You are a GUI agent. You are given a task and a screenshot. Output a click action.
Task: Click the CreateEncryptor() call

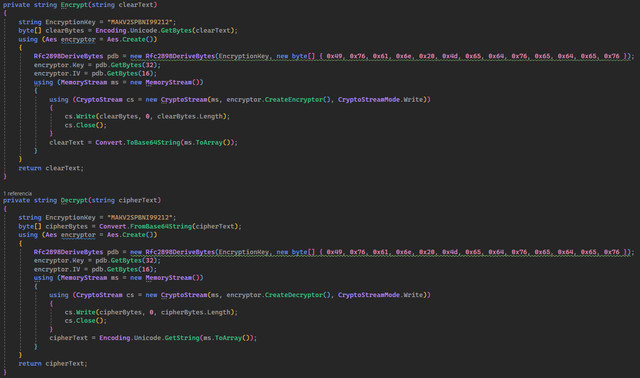(x=298, y=100)
